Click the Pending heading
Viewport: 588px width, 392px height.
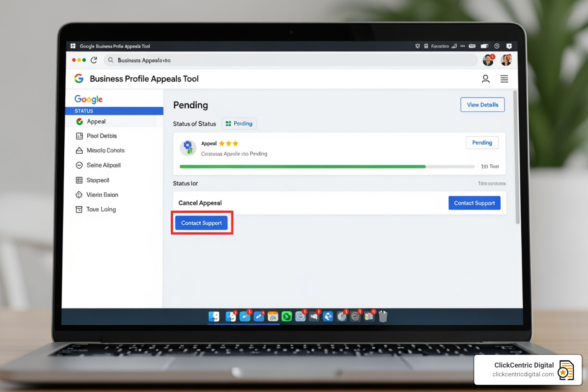191,105
